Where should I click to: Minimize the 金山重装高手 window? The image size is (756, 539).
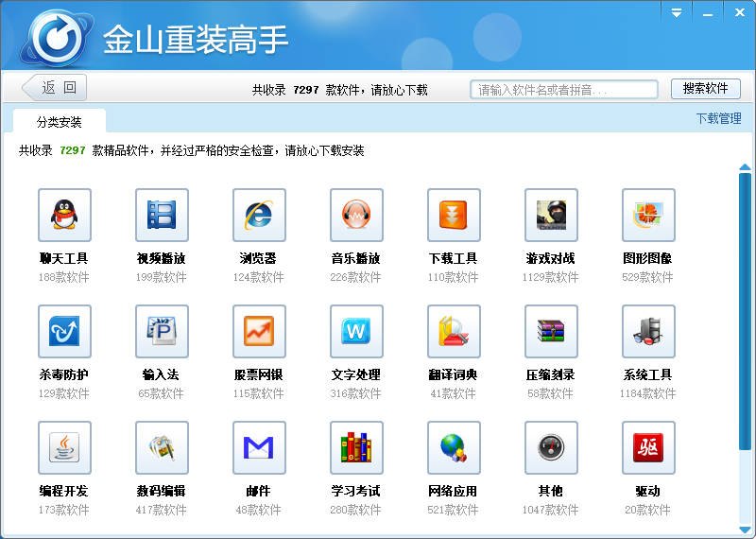(708, 13)
